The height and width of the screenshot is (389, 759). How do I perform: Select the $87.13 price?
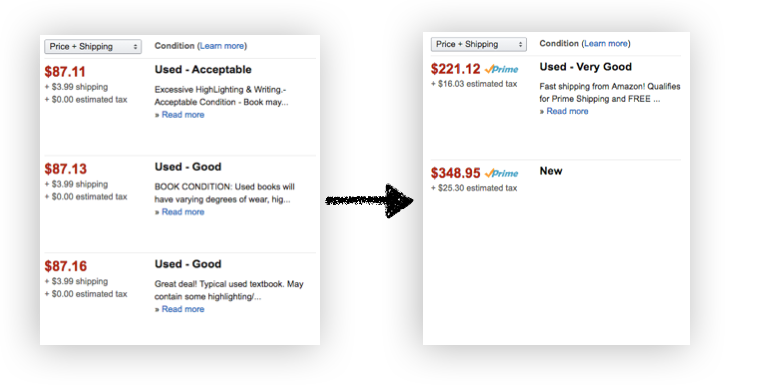tap(65, 169)
